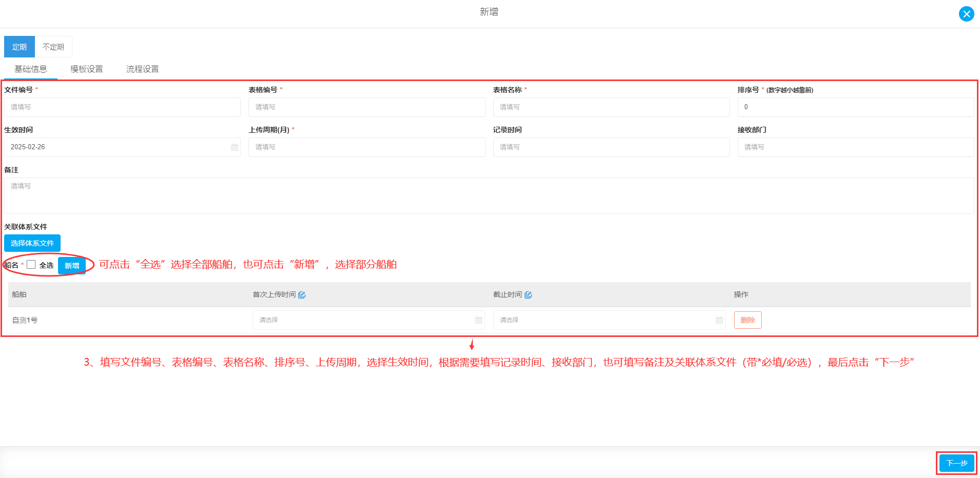
Task: Click 删除 button for 自测1号 row
Action: click(748, 320)
